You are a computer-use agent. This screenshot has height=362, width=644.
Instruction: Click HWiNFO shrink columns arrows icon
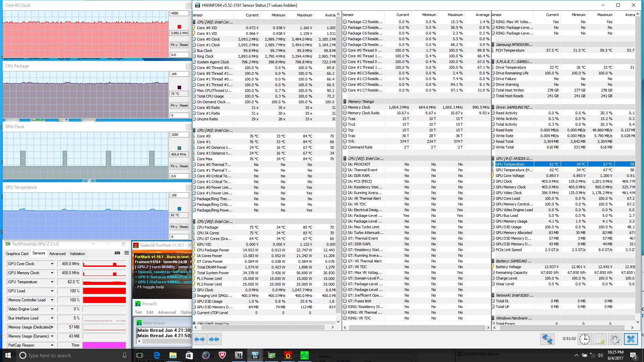(x=214, y=339)
